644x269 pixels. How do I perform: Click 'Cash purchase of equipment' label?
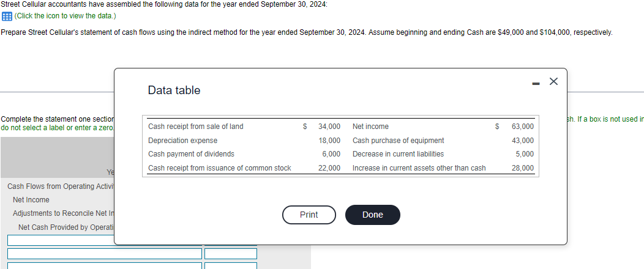[399, 141]
